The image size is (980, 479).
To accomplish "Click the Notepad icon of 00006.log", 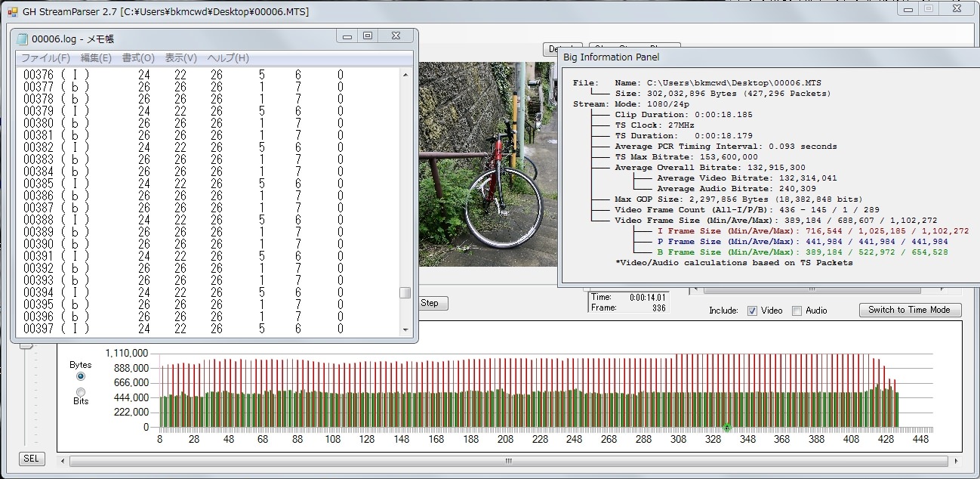I will point(22,39).
